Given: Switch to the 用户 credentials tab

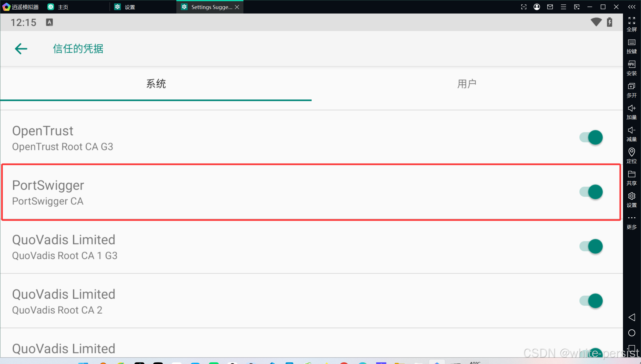Looking at the screenshot, I should pyautogui.click(x=467, y=84).
